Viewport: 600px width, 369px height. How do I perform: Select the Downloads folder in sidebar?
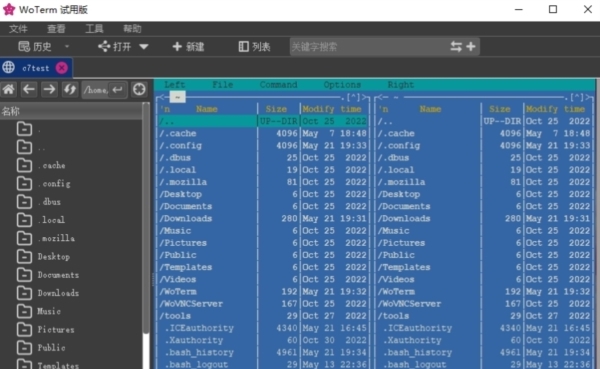coord(58,293)
